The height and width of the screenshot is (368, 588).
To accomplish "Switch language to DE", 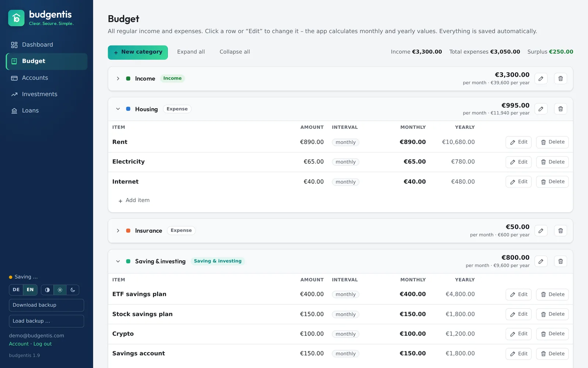I will click(16, 290).
